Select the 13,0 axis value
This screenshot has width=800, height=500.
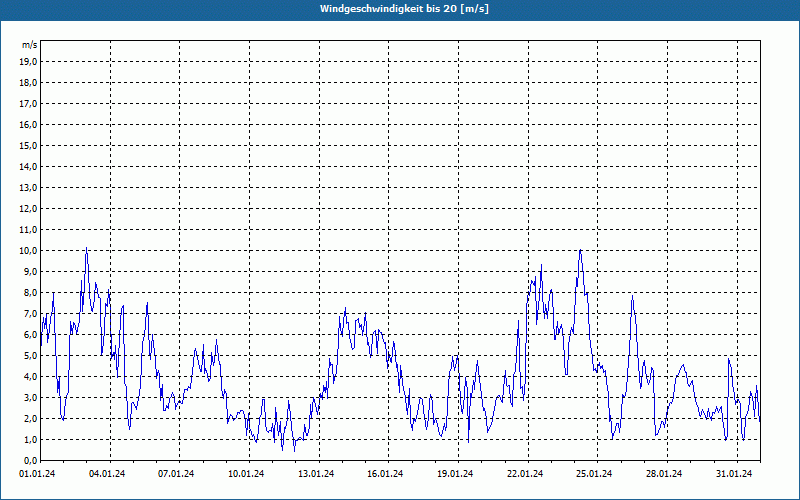[x=28, y=187]
